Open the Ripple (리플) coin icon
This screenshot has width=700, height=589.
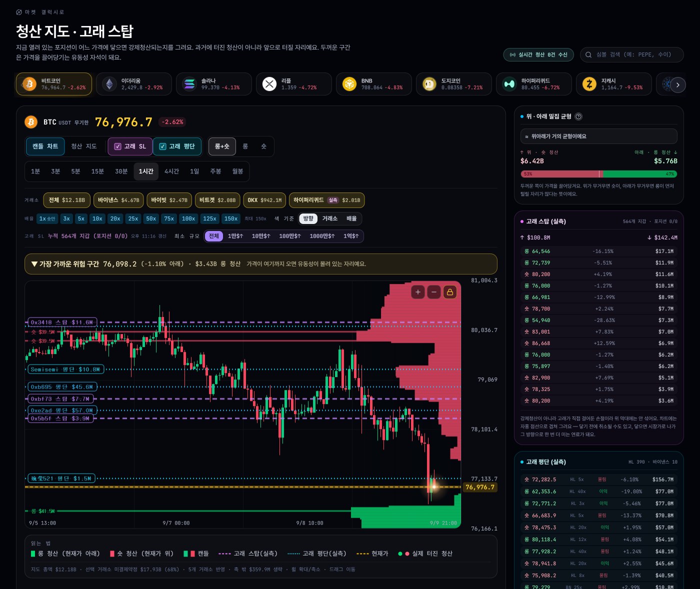tap(269, 84)
